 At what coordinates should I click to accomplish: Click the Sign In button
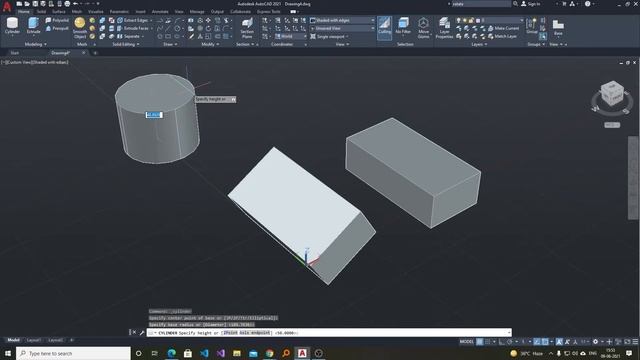click(531, 4)
